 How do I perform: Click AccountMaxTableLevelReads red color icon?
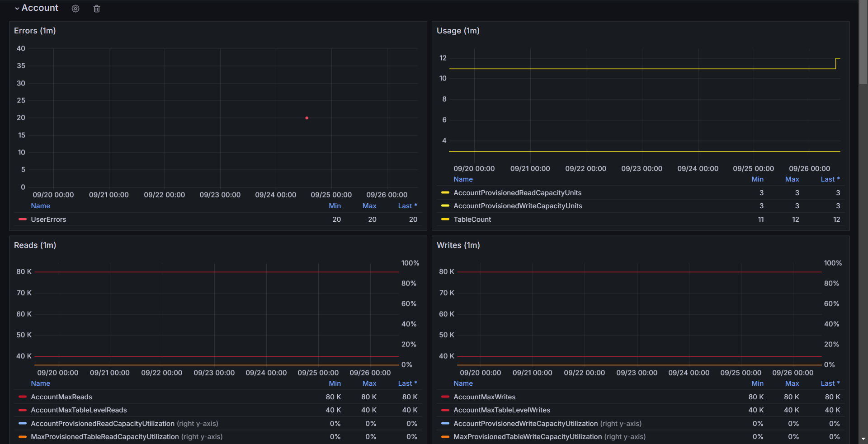point(23,410)
